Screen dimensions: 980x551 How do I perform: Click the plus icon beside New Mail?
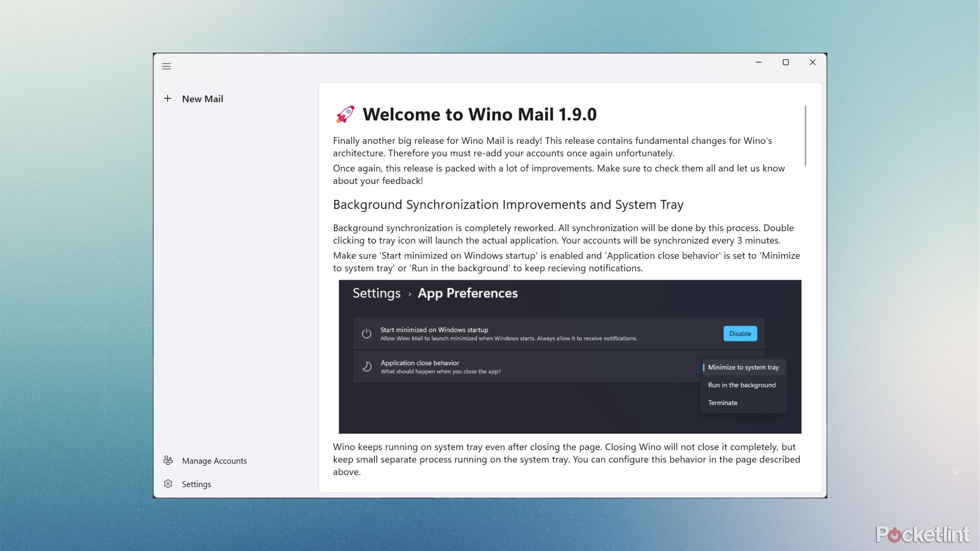[x=168, y=98]
